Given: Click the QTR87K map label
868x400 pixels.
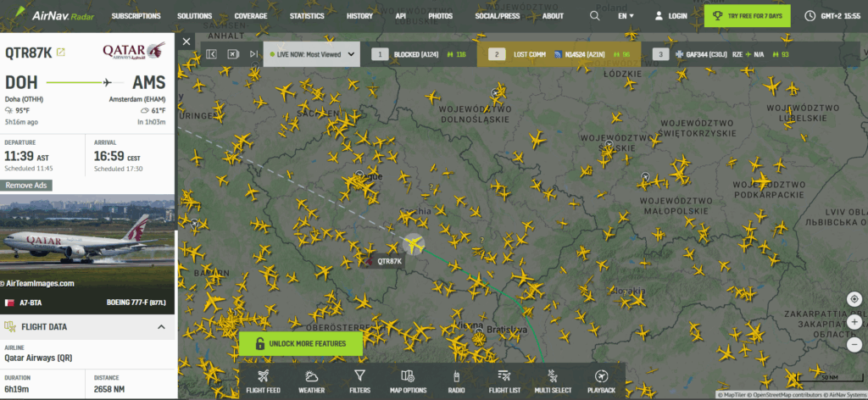Looking at the screenshot, I should (x=389, y=261).
